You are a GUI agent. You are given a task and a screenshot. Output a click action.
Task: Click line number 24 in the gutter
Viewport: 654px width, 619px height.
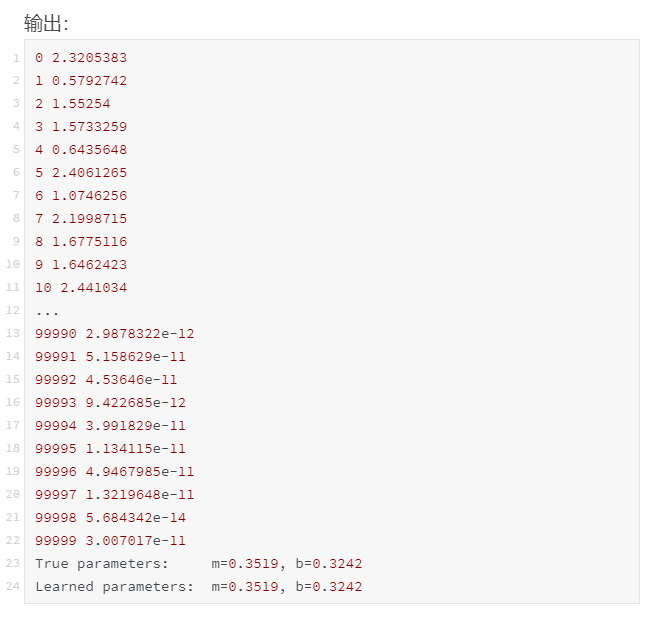tap(13, 587)
